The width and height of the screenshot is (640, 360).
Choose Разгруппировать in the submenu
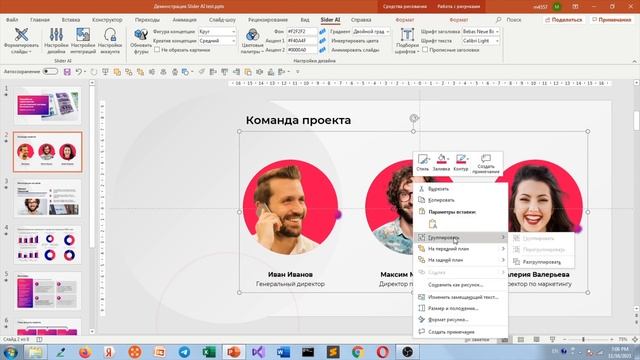542,262
